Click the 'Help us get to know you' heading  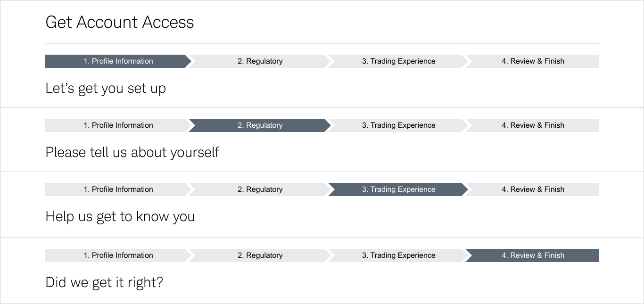(x=120, y=216)
